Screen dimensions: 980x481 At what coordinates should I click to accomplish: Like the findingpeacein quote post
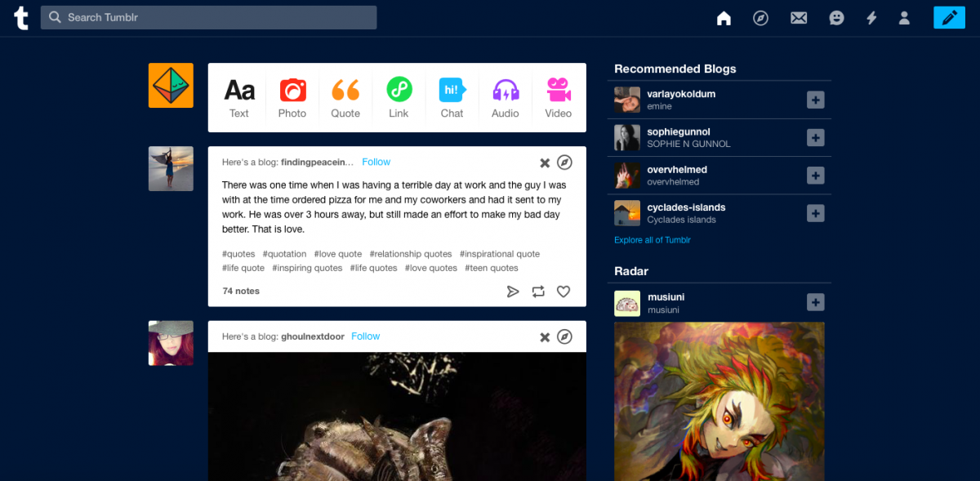tap(563, 291)
